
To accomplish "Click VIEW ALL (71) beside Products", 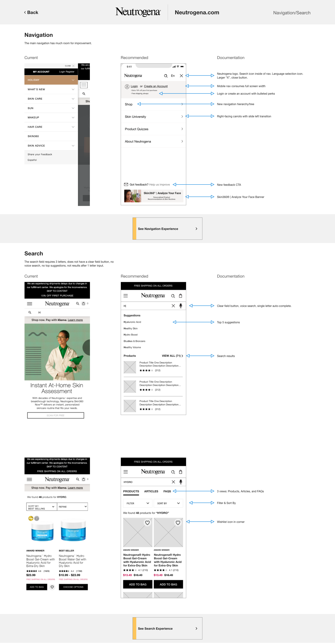I will coord(172,356).
